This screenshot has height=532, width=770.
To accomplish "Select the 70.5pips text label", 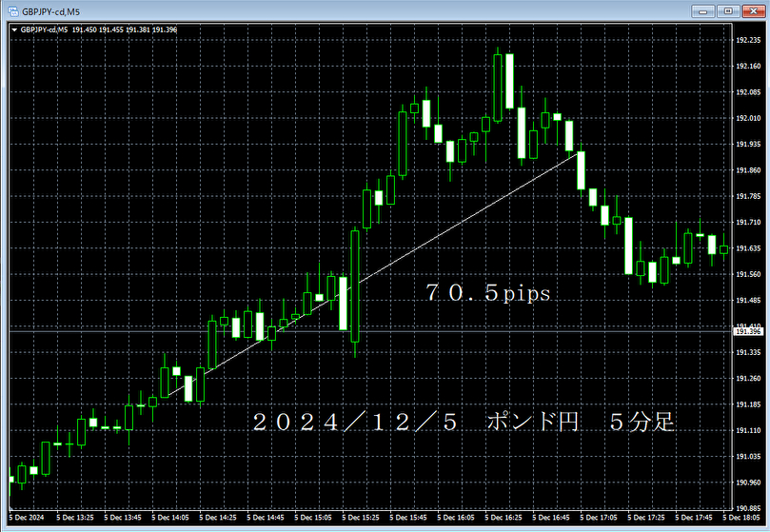I will pyautogui.click(x=488, y=293).
